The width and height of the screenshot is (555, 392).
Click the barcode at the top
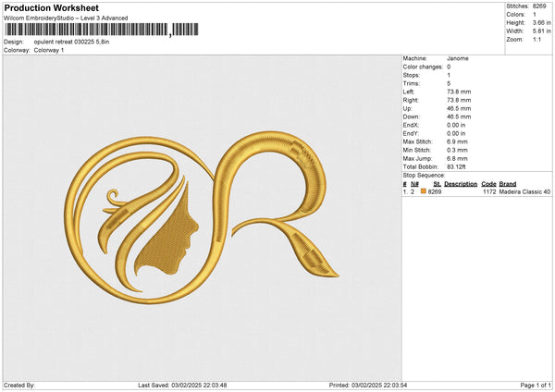(x=102, y=30)
